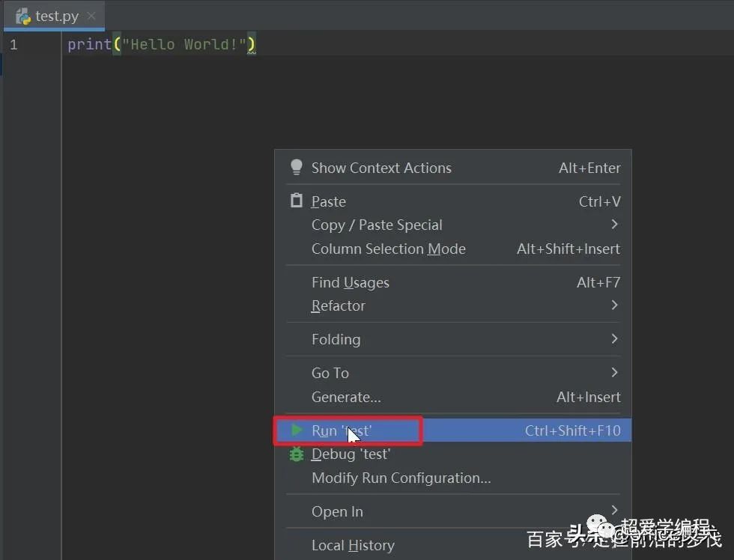Click the green Debug bug icon

point(297,454)
